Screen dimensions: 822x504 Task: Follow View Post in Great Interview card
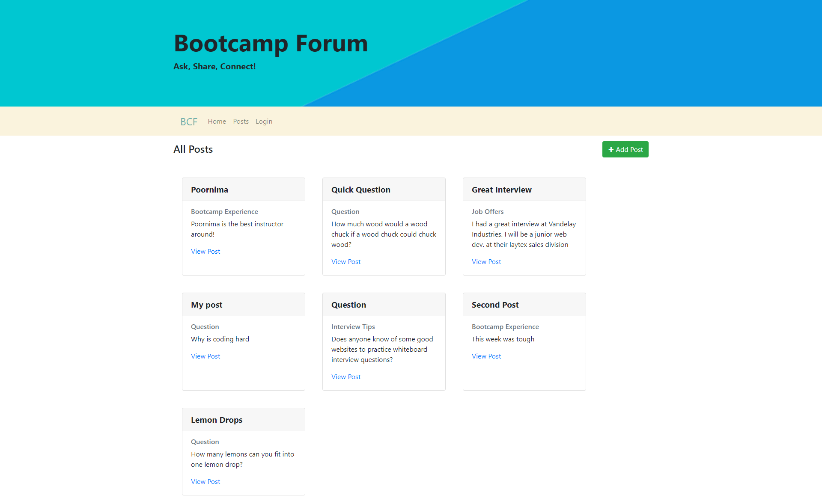click(x=486, y=262)
